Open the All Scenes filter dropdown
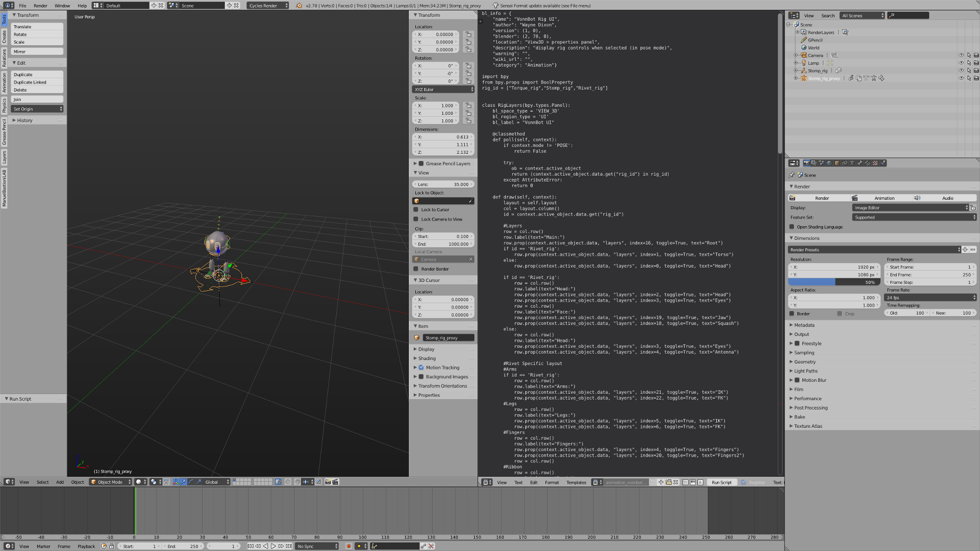Image resolution: width=980 pixels, height=551 pixels. pyautogui.click(x=862, y=15)
